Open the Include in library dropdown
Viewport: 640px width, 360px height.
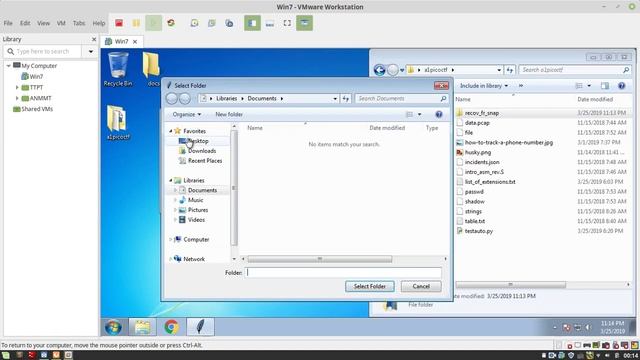[x=484, y=86]
